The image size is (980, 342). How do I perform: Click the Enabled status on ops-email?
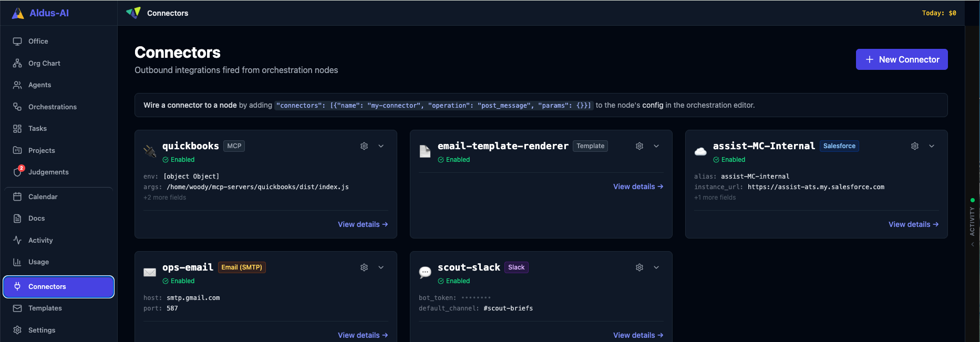point(179,281)
